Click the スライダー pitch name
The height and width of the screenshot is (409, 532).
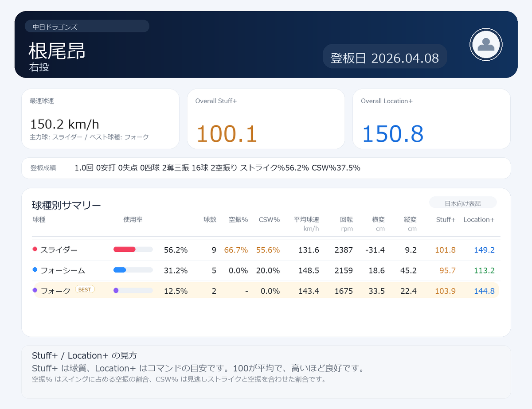tap(59, 250)
